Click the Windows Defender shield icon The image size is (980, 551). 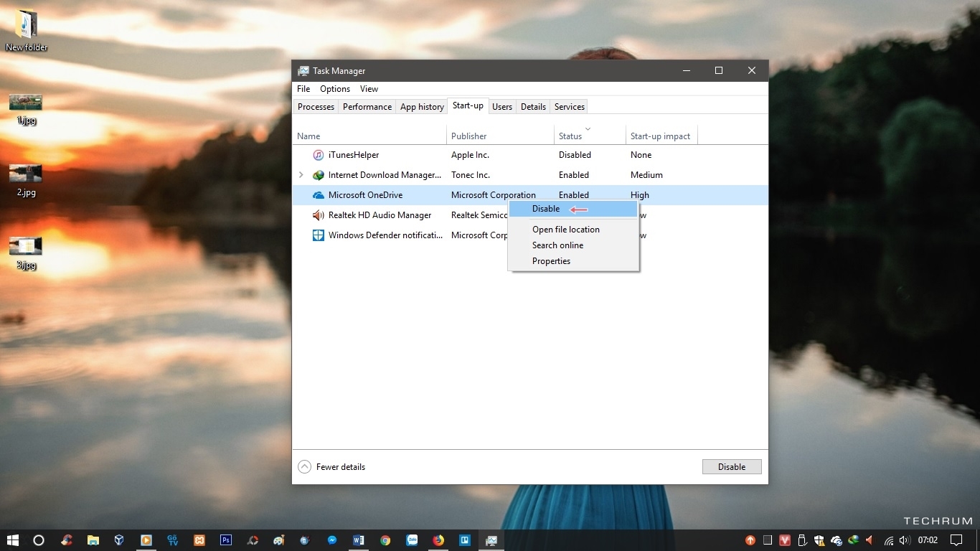[319, 235]
